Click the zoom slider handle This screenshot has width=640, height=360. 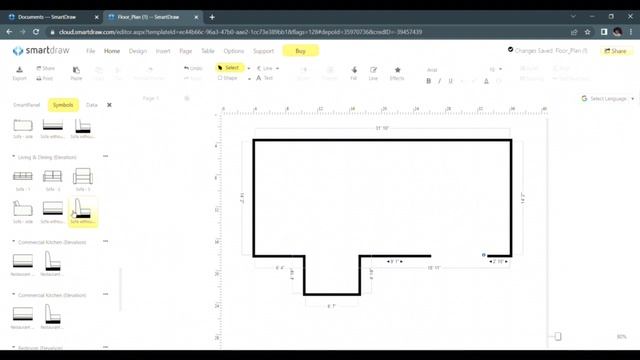click(x=558, y=336)
